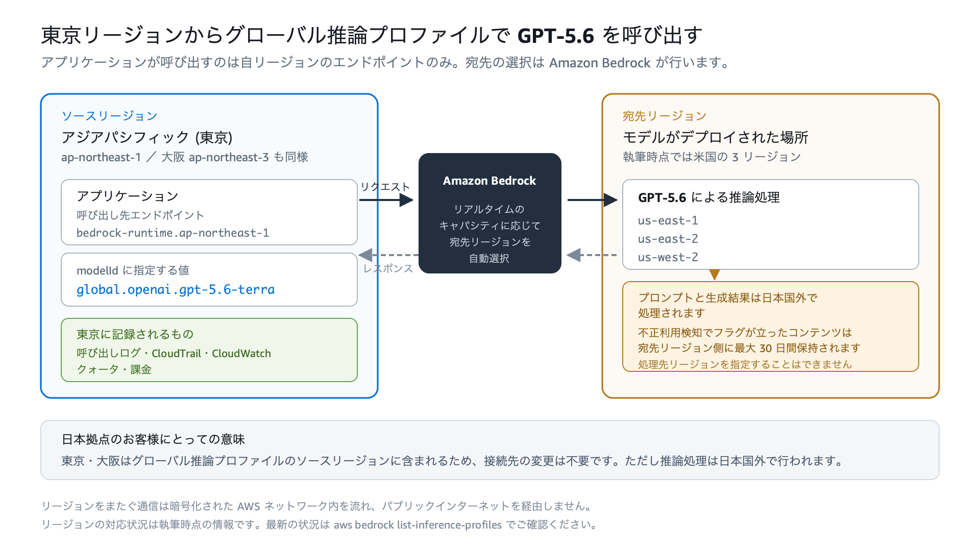
Task: Click the region us-east-1
Action: (668, 221)
